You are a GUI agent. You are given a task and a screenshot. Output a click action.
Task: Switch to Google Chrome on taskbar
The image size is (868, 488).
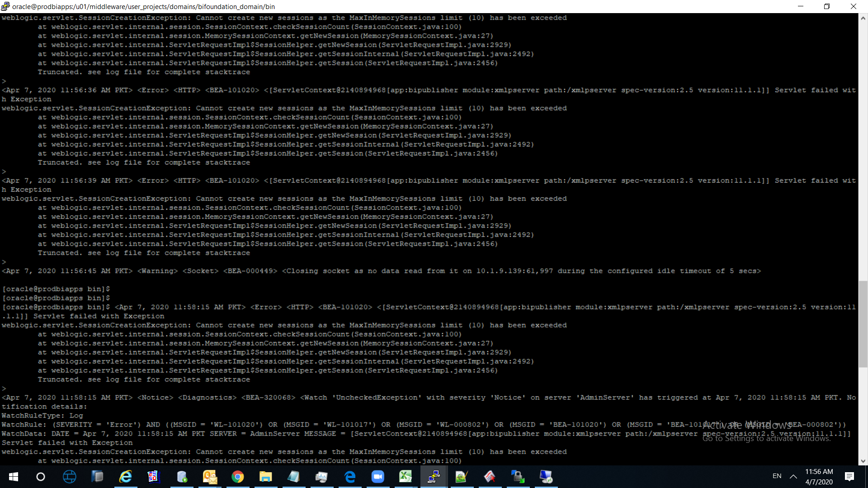(237, 477)
